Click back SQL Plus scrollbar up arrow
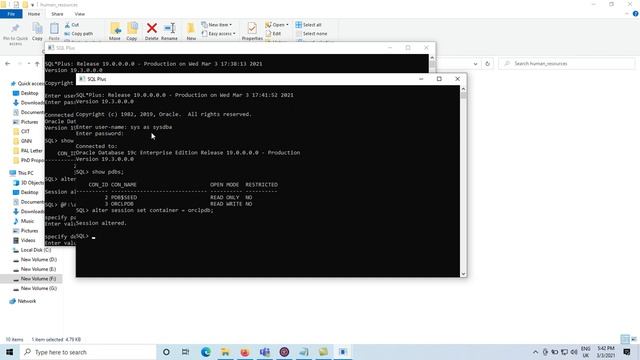Viewport: 640px width, 360px height. point(432,58)
